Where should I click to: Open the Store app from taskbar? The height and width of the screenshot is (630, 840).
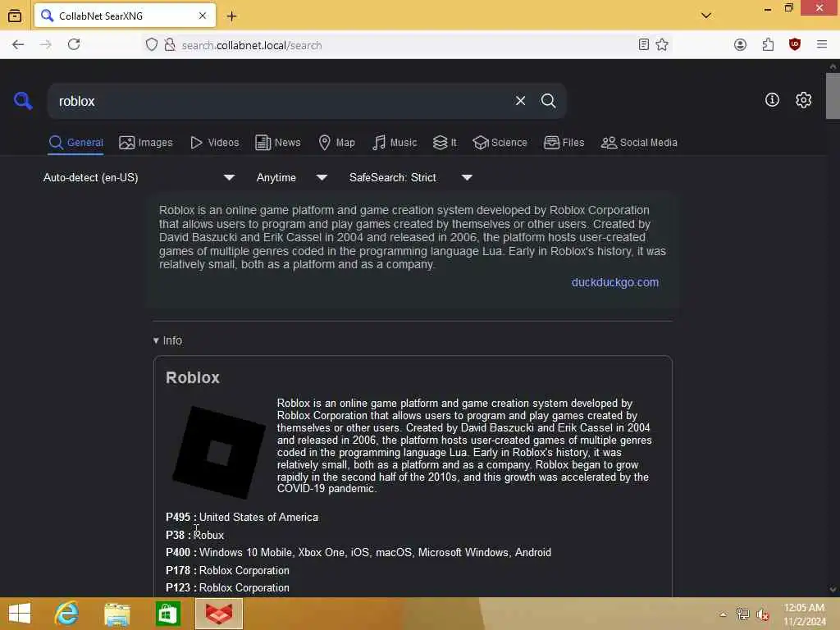coord(167,614)
